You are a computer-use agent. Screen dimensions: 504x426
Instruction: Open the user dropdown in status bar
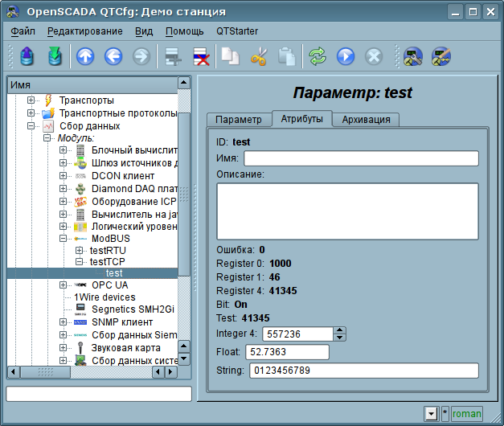(x=432, y=414)
